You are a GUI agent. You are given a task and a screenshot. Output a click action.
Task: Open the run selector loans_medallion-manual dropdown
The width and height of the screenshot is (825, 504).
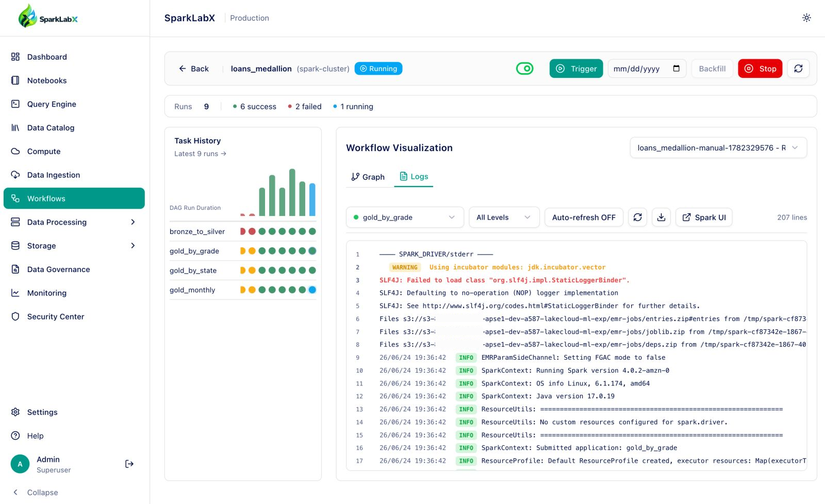pyautogui.click(x=718, y=148)
